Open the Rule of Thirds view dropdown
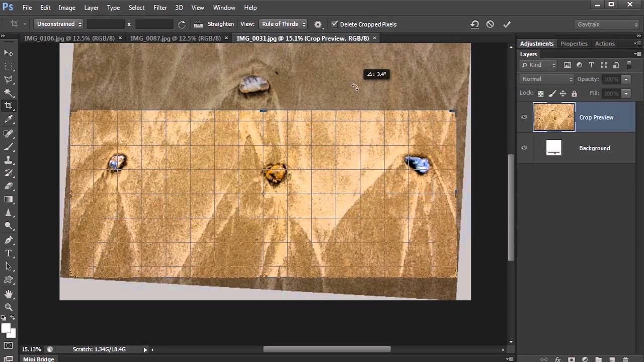Viewport: 644px width, 362px height. point(283,24)
